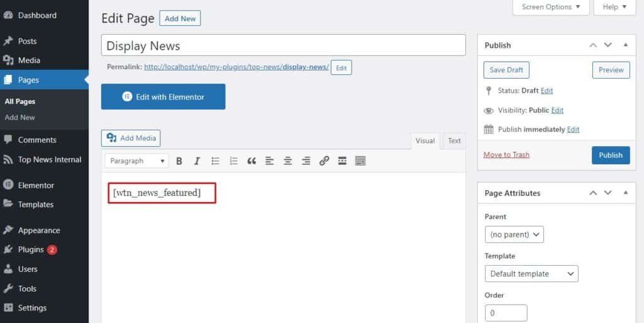Image resolution: width=644 pixels, height=323 pixels.
Task: Switch to the Visual editor tab
Action: 425,140
